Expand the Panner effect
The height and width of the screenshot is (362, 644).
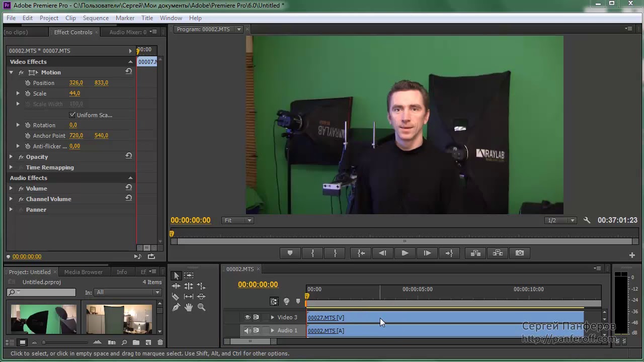coord(11,210)
